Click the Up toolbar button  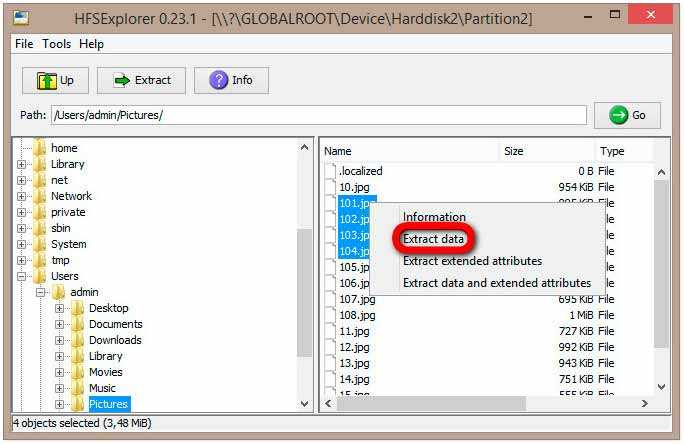point(55,80)
